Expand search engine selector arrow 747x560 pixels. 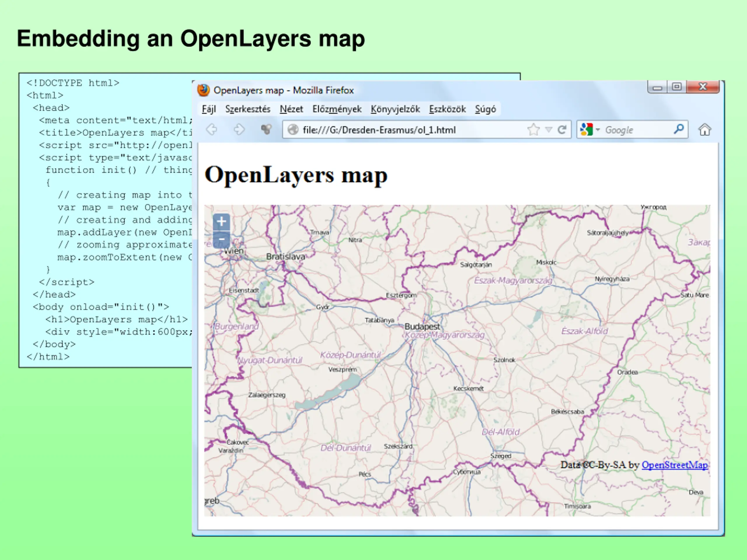pyautogui.click(x=598, y=130)
